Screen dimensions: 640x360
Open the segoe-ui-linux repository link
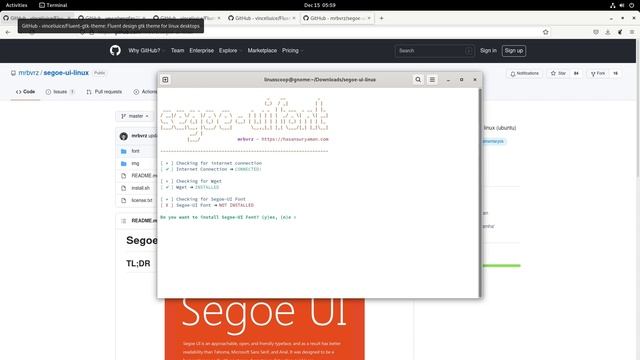(x=66, y=73)
